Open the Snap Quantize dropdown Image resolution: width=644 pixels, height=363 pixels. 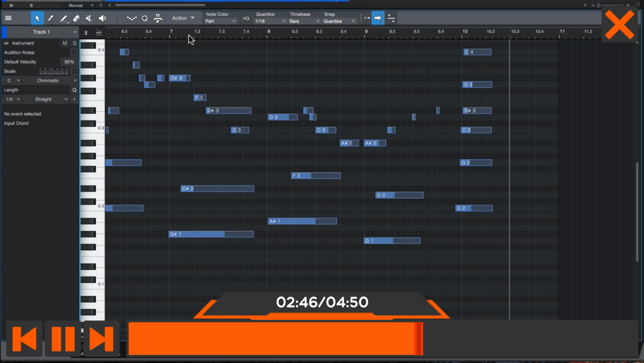[339, 21]
